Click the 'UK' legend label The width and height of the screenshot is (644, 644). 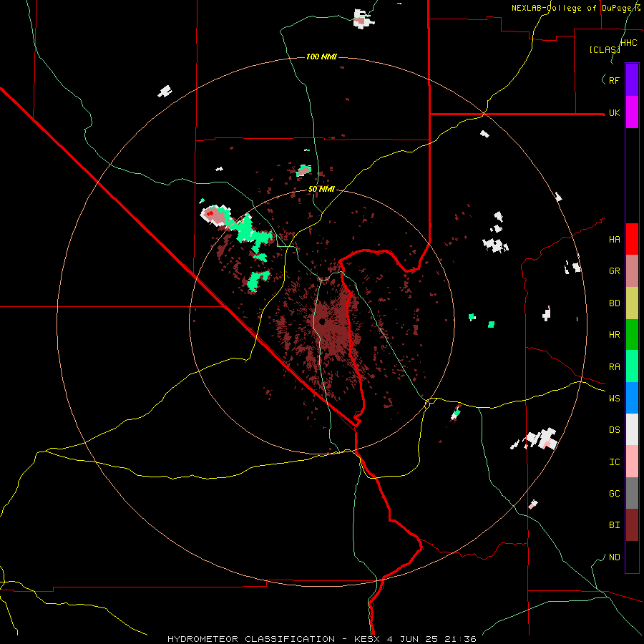[x=614, y=113]
